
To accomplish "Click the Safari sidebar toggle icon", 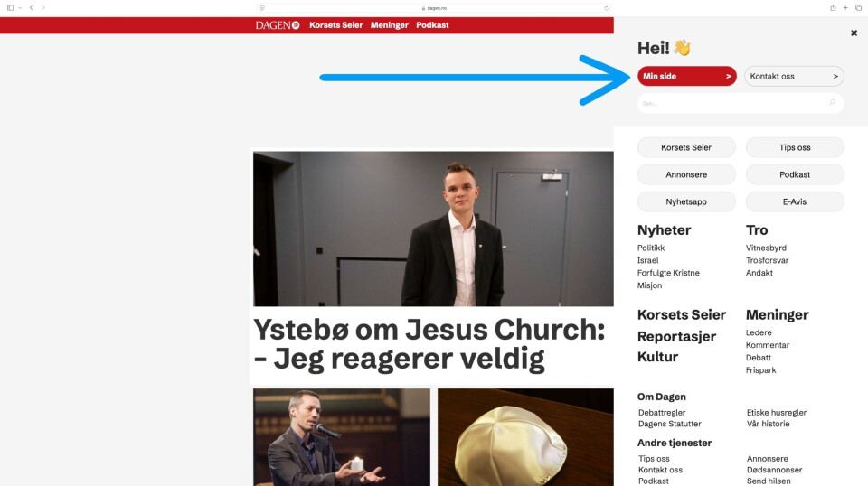I will [x=11, y=8].
